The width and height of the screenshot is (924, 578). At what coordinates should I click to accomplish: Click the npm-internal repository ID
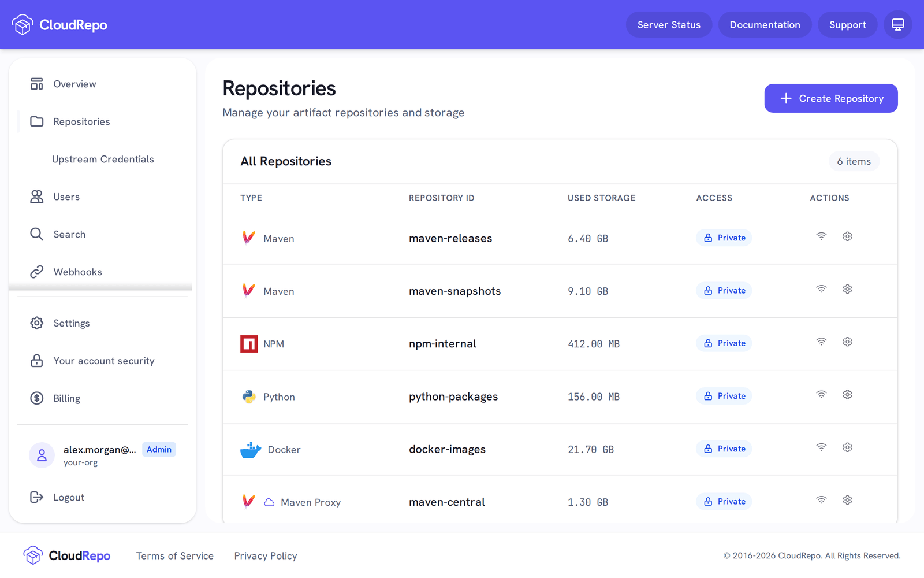pos(443,344)
